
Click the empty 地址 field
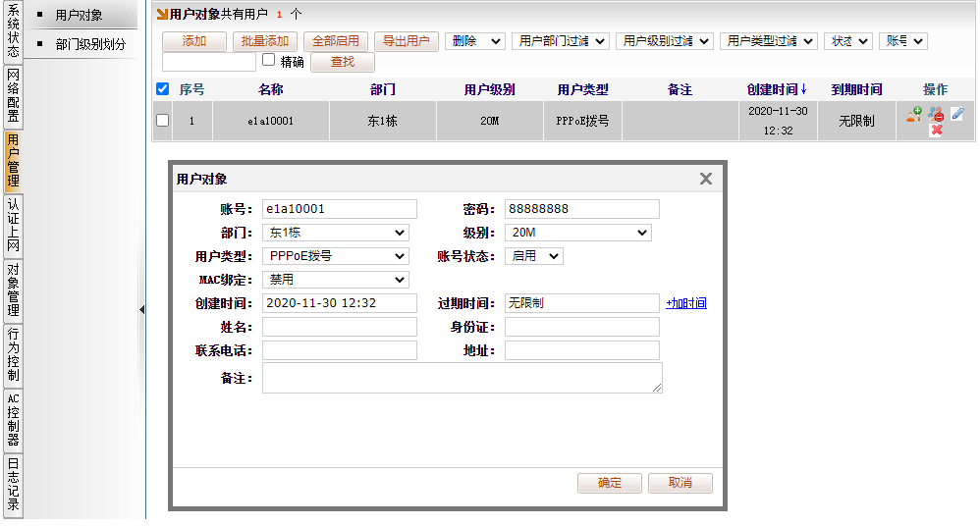click(x=582, y=350)
